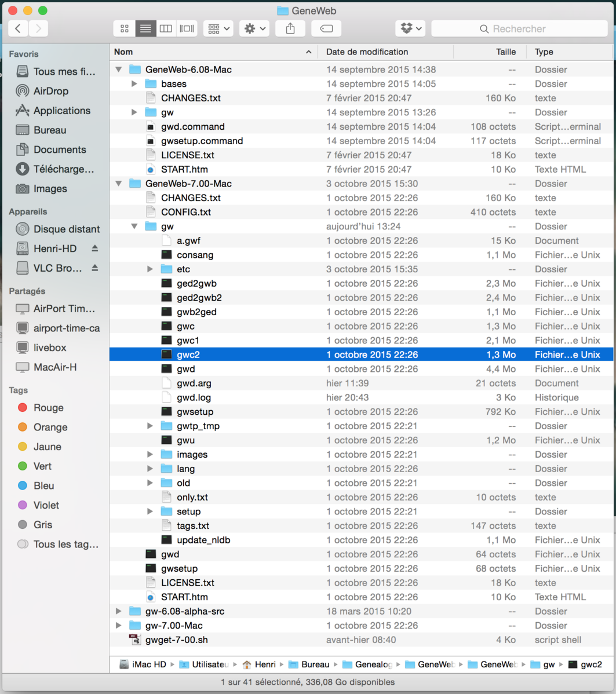Go forward with the forward arrow
Image resolution: width=616 pixels, height=694 pixels.
(x=38, y=29)
